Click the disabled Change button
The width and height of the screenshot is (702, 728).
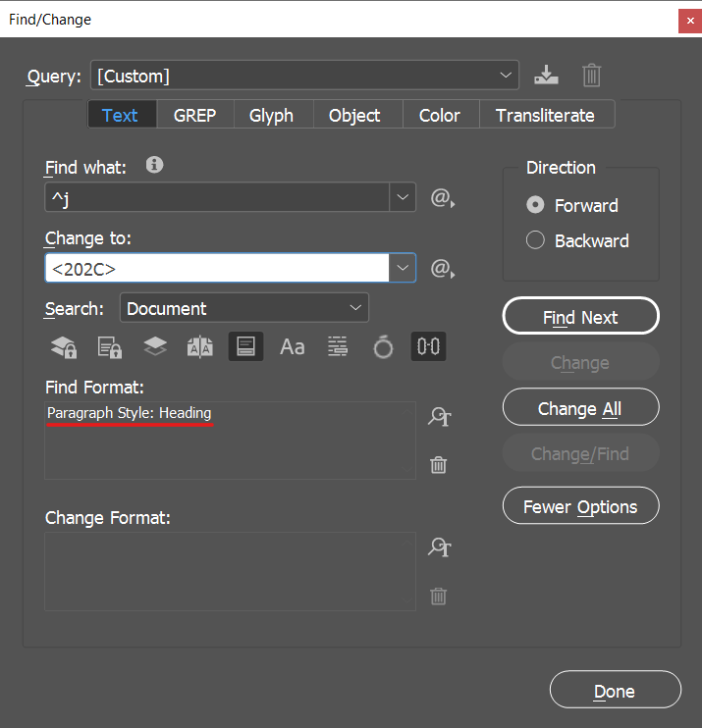tap(580, 362)
